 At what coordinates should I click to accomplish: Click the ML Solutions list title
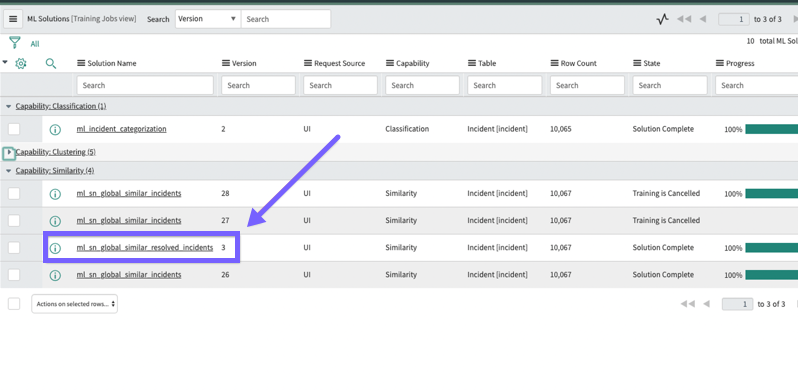48,19
